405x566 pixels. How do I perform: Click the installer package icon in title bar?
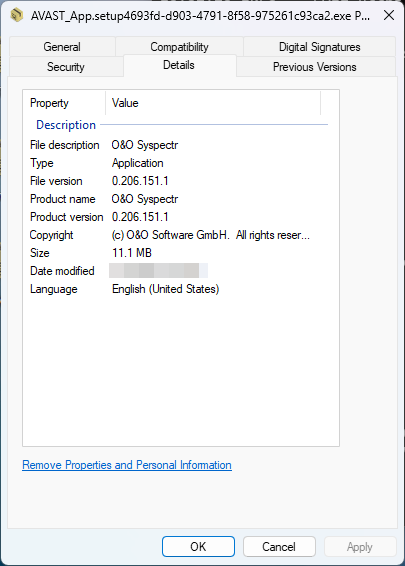[17, 15]
